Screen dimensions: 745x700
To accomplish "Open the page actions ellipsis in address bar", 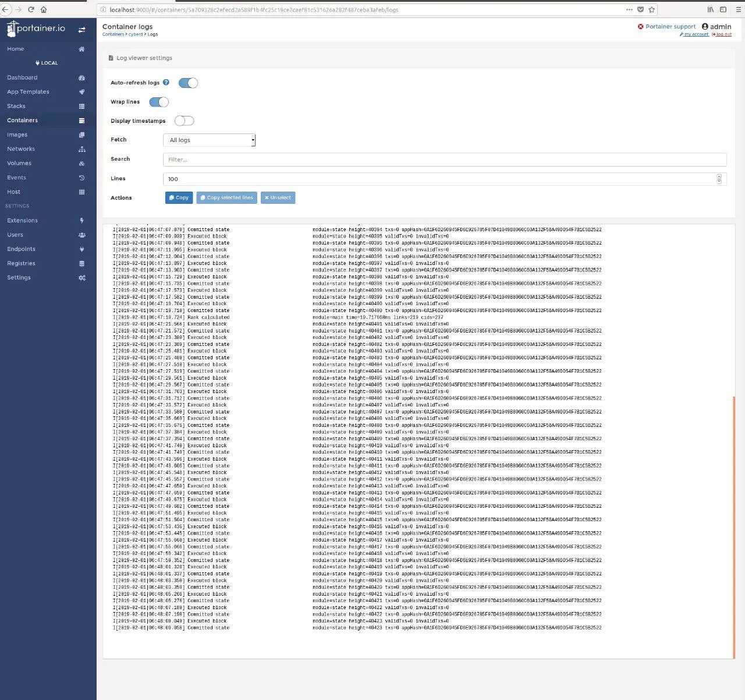I will pos(629,9).
